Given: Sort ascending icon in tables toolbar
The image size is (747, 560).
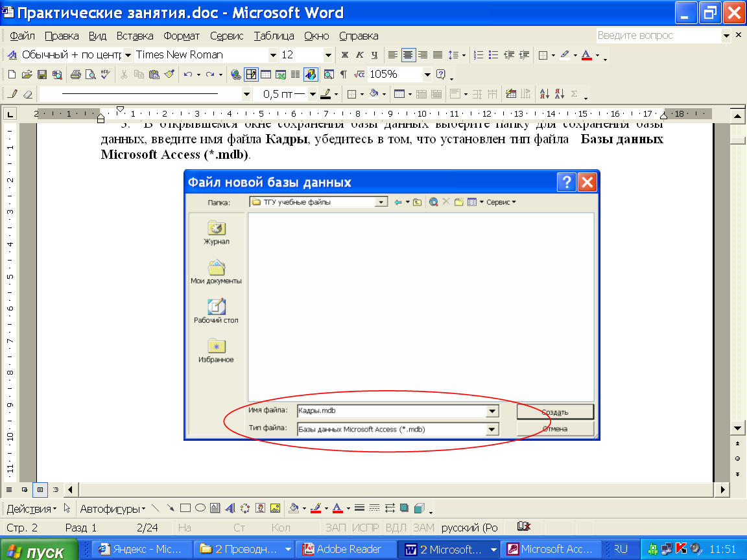Looking at the screenshot, I should coord(545,94).
